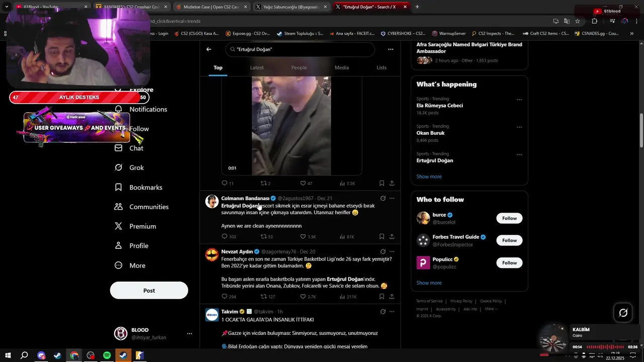Switch to the Lists search tab

pos(381,67)
